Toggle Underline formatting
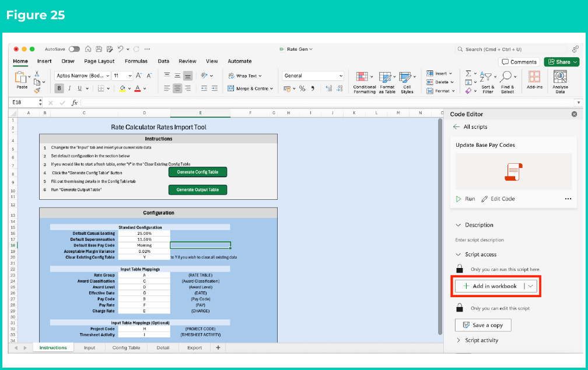The image size is (588, 370). [79, 89]
